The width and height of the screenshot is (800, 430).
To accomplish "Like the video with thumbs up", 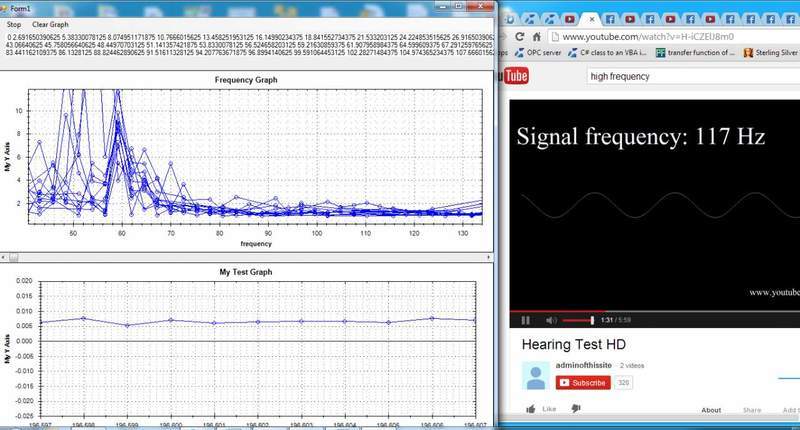I will click(x=541, y=409).
